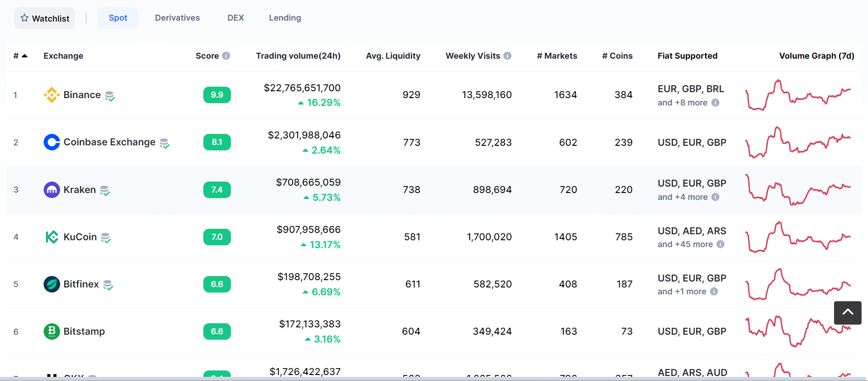Click the horizontal scrollbar at bottom

coord(434,379)
